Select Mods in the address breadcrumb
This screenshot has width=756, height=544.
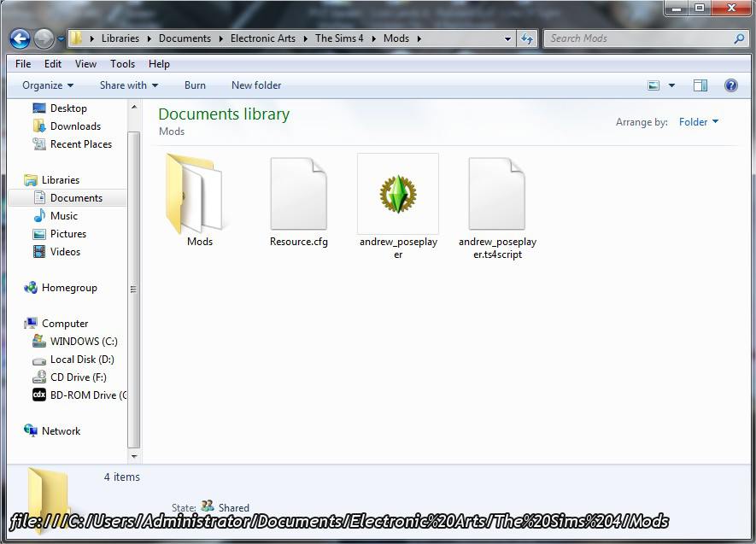(396, 38)
